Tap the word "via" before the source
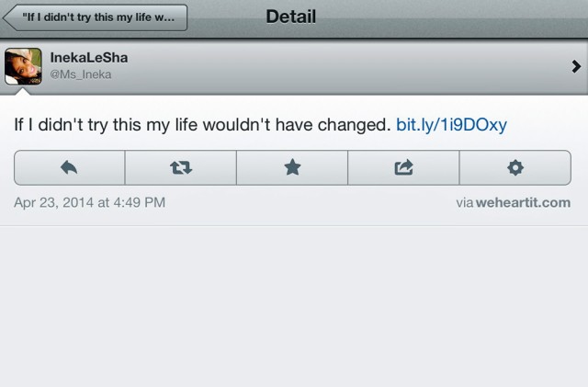 [x=464, y=202]
